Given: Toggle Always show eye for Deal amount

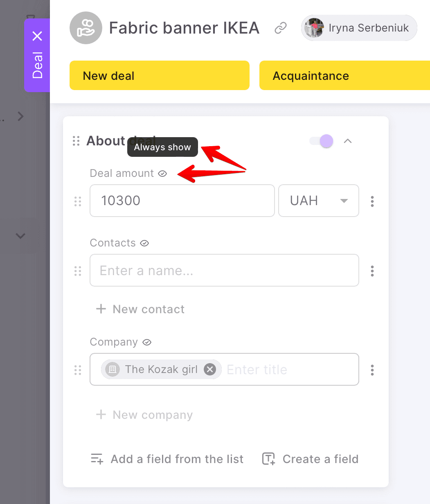Looking at the screenshot, I should coord(162,174).
